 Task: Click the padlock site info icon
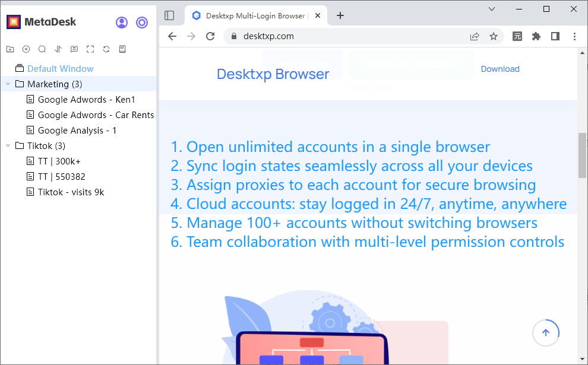point(234,36)
